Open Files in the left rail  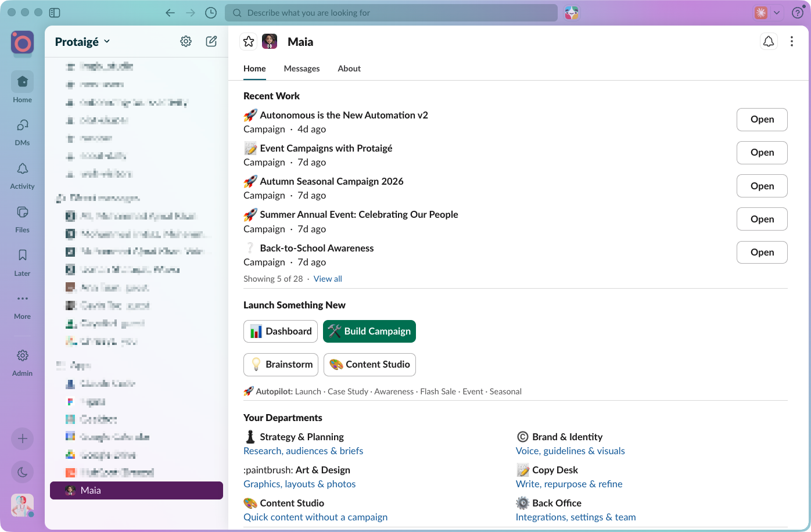(22, 218)
